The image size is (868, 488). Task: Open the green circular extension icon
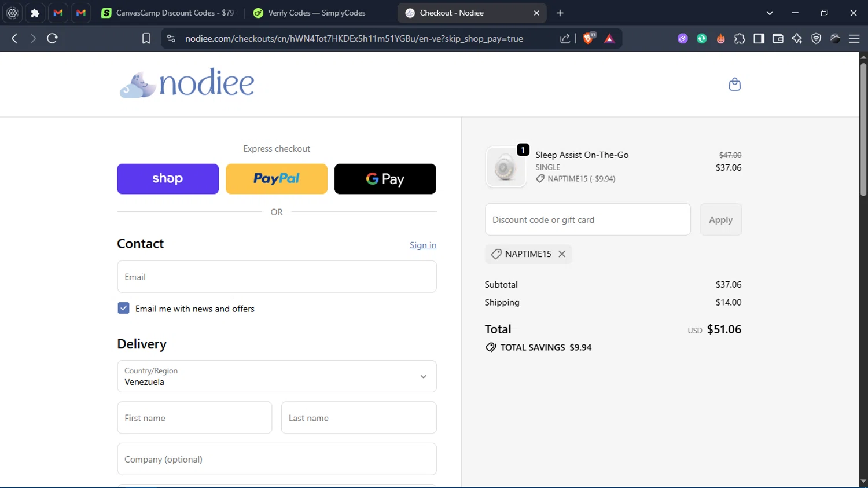(x=702, y=38)
